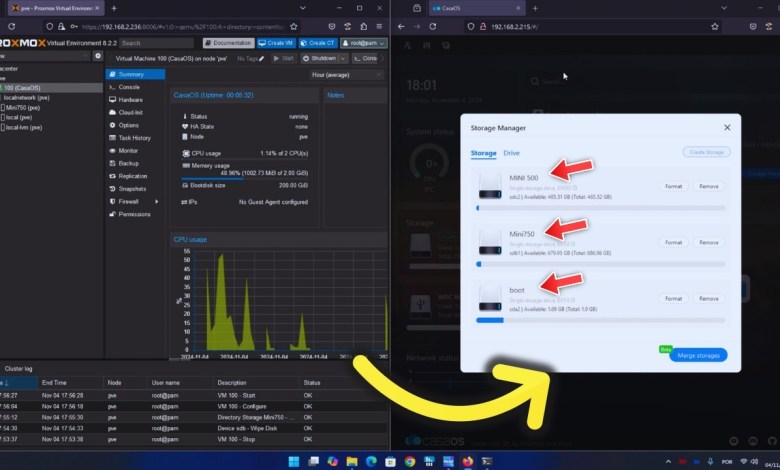Open the Shutdown dropdown arrow

pos(343,59)
